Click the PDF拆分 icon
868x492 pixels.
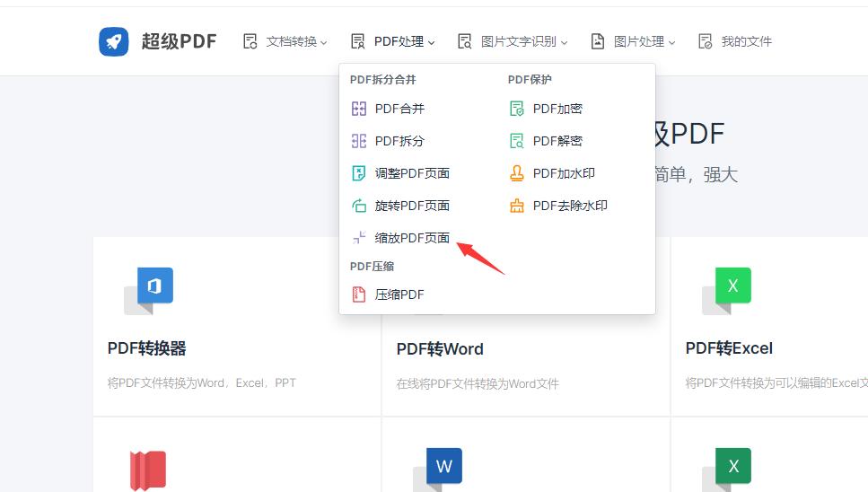[359, 141]
